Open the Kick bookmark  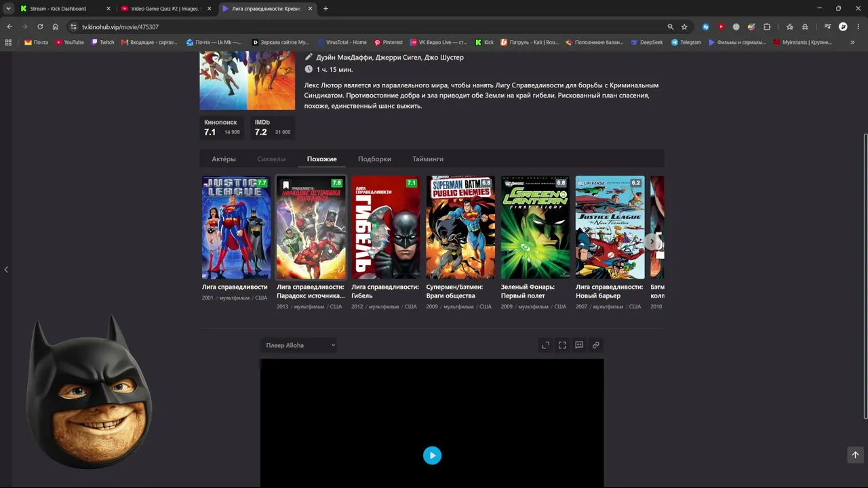coord(484,42)
